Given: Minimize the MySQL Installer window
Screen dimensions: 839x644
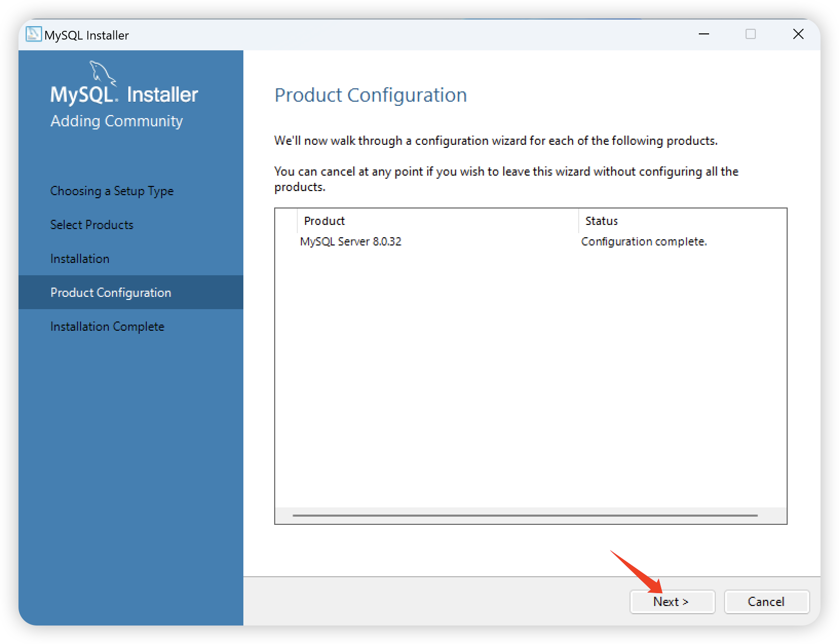Looking at the screenshot, I should click(704, 34).
